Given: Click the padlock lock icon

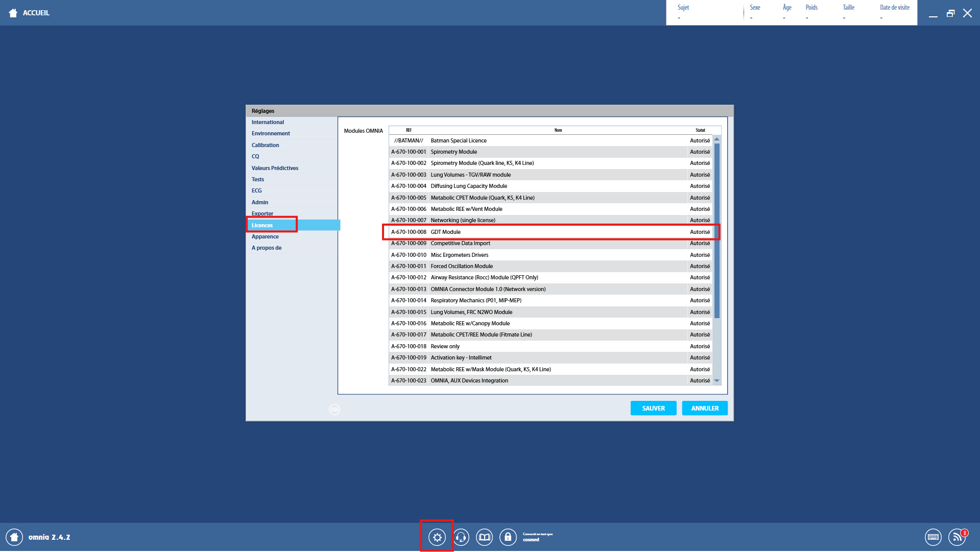Looking at the screenshot, I should point(508,537).
